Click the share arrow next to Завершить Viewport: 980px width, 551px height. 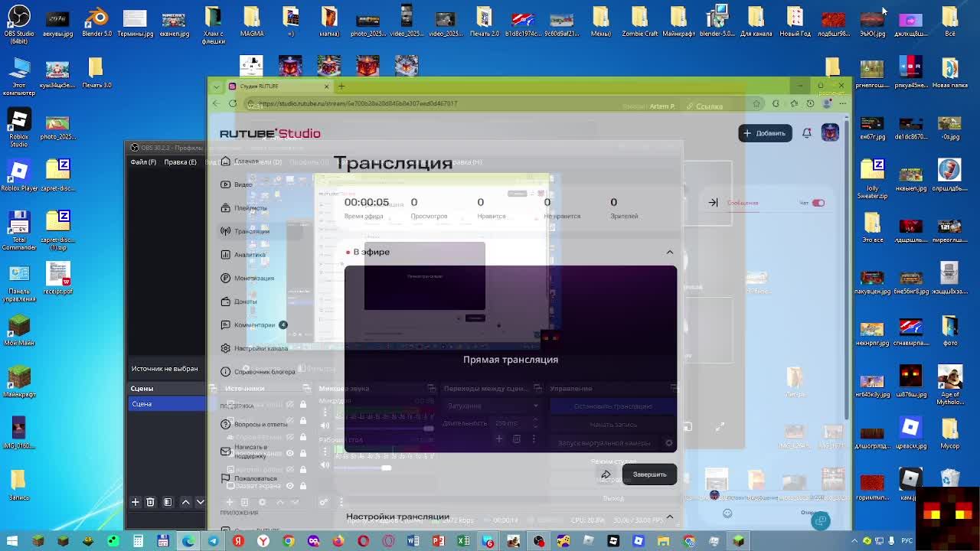click(x=606, y=474)
